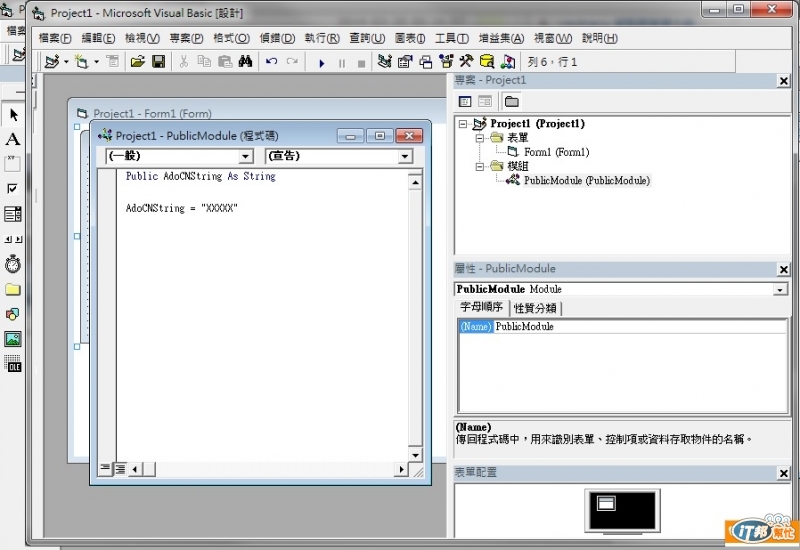800x550 pixels.
Task: Select the Frame tool in toolbox
Action: (13, 163)
